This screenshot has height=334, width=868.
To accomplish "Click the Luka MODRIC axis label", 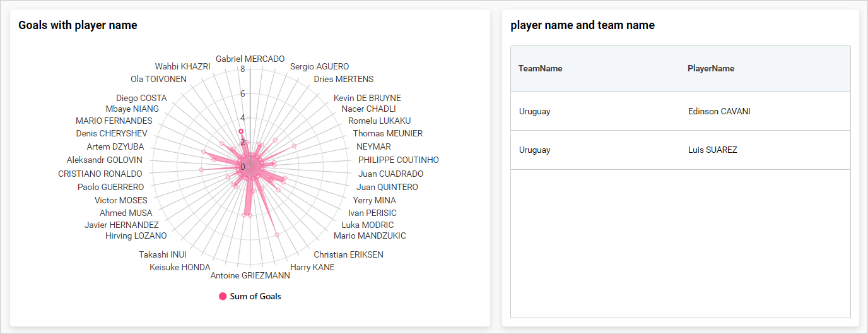I will (x=367, y=225).
